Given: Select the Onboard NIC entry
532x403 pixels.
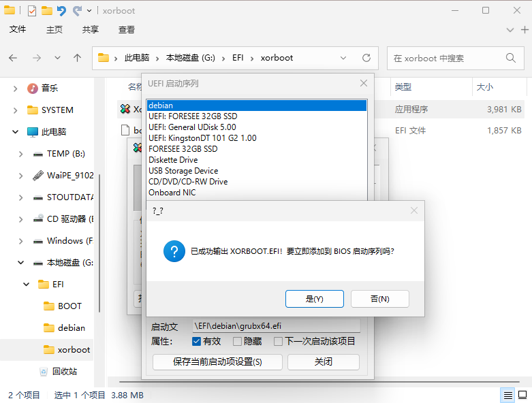Looking at the screenshot, I should (257, 192).
